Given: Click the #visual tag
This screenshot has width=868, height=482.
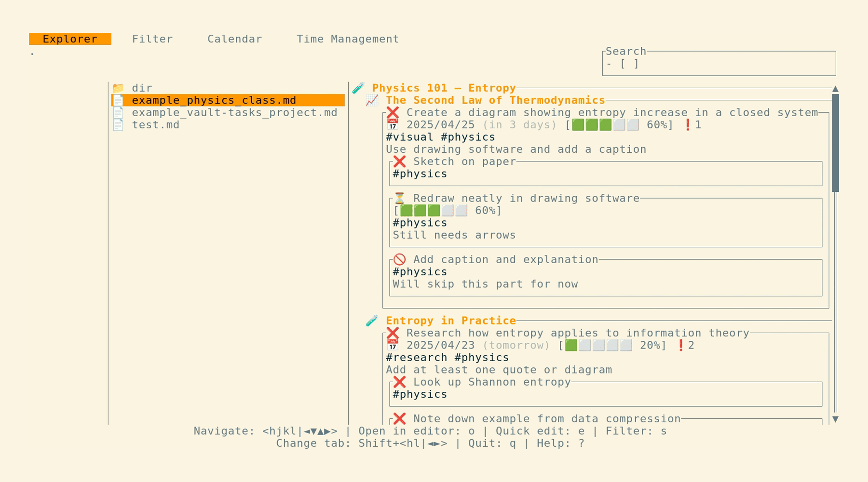Looking at the screenshot, I should click(x=409, y=137).
